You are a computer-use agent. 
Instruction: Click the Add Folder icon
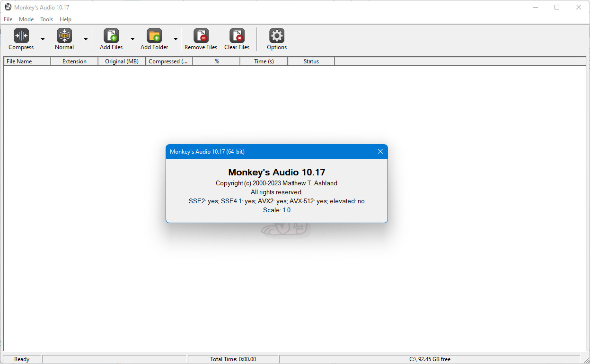click(x=154, y=36)
